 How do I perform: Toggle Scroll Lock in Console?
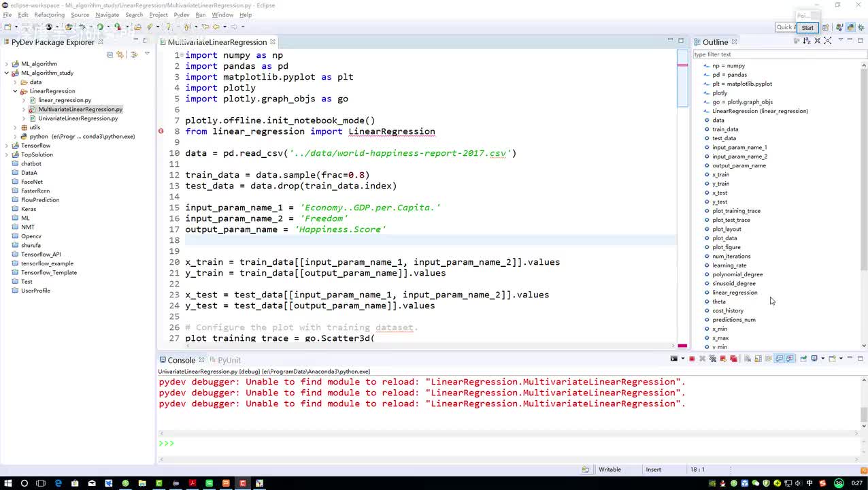tap(758, 359)
